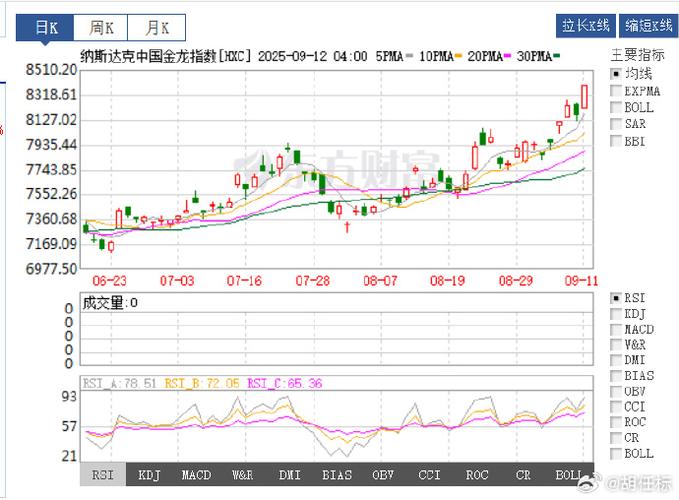Click the latest candlestick on 09-11
The height and width of the screenshot is (500, 679).
point(584,97)
